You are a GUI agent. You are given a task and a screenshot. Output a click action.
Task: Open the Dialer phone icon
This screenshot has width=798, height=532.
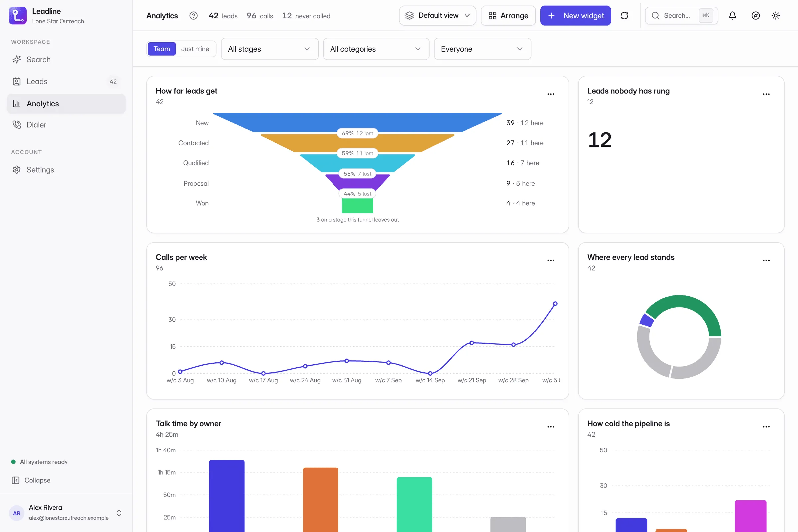[x=17, y=125]
